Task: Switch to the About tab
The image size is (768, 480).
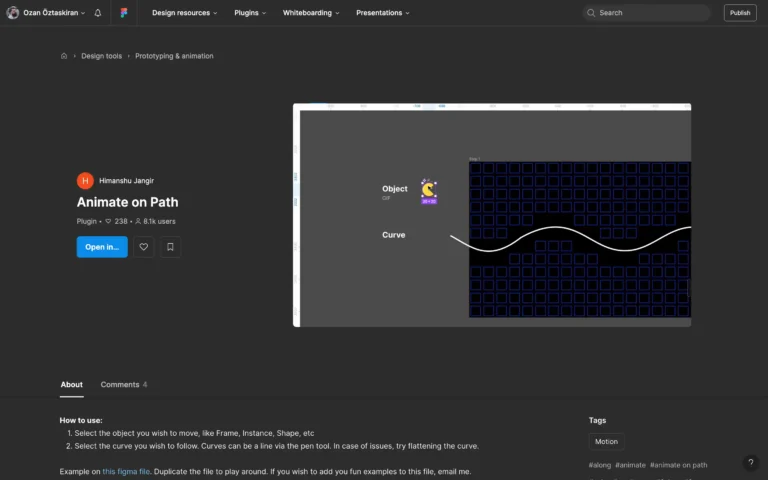Action: [x=72, y=384]
